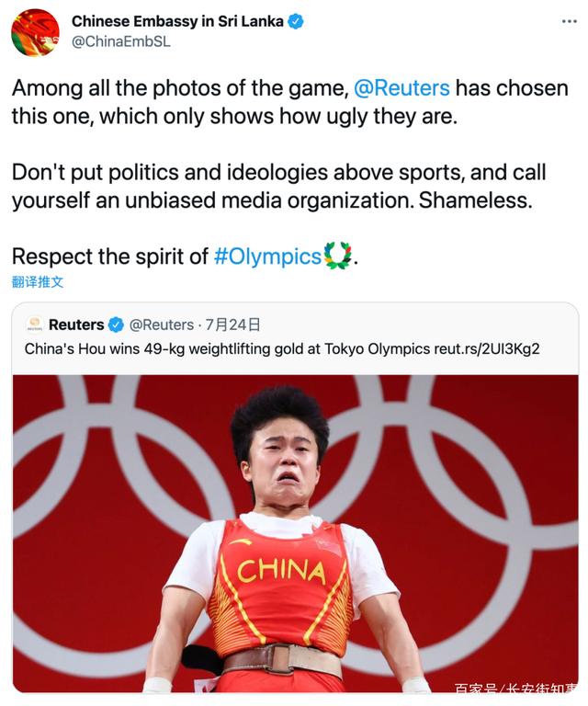Click the blue verified badge beside Chinese Embassy
The height and width of the screenshot is (706, 588).
[x=296, y=21]
